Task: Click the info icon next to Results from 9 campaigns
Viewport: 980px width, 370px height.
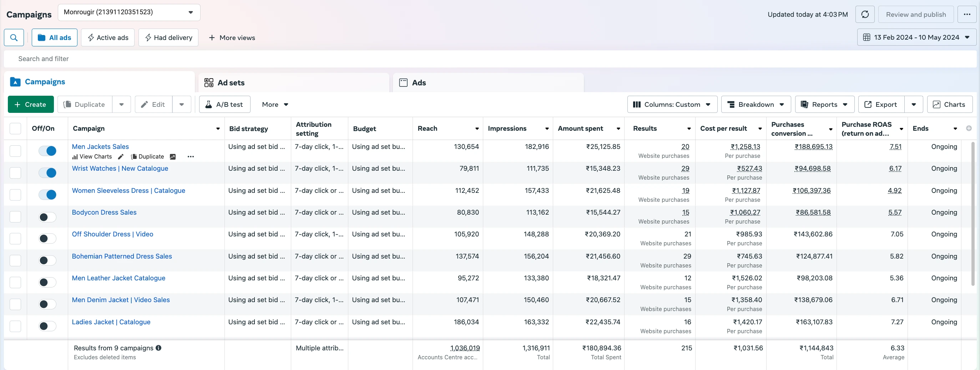Action: (159, 348)
